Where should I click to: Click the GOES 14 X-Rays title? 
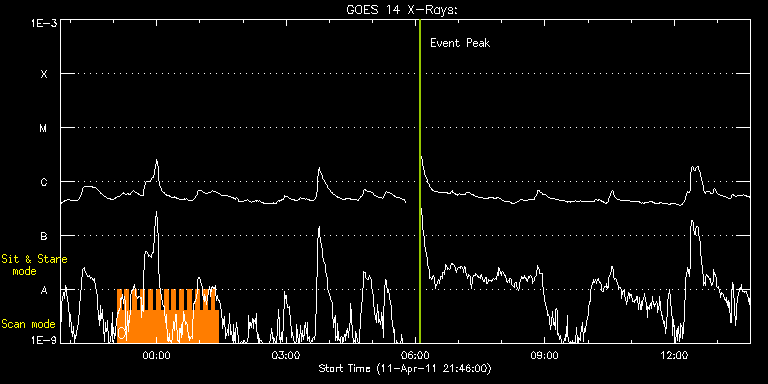pos(402,10)
